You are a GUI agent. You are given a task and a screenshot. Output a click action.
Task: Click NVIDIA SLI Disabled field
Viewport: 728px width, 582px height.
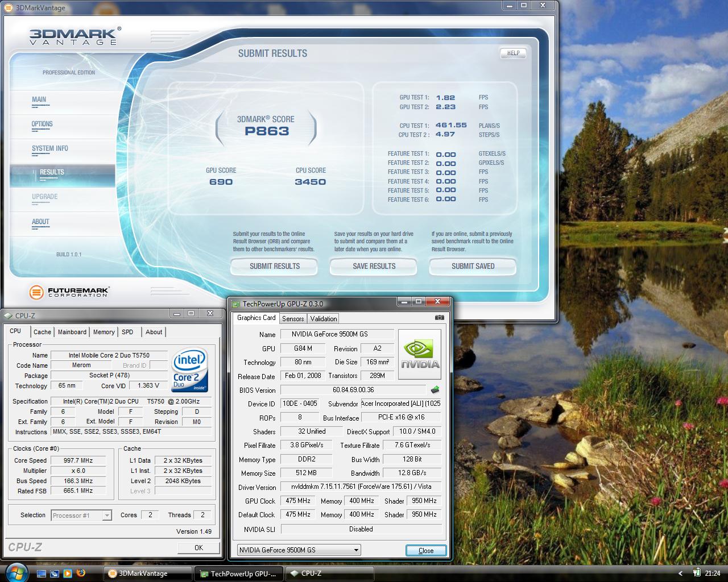pyautogui.click(x=361, y=529)
